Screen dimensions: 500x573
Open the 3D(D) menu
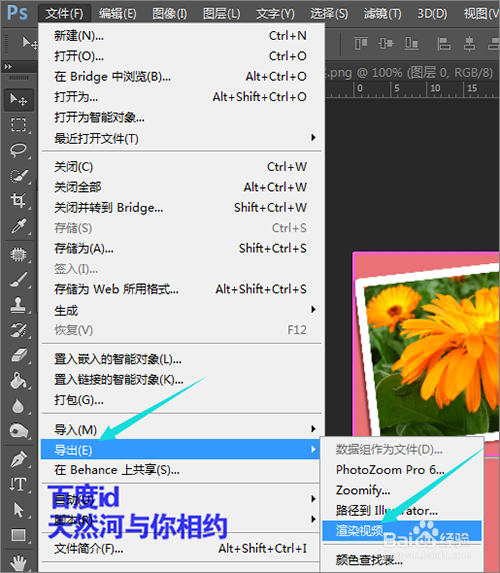tap(432, 14)
